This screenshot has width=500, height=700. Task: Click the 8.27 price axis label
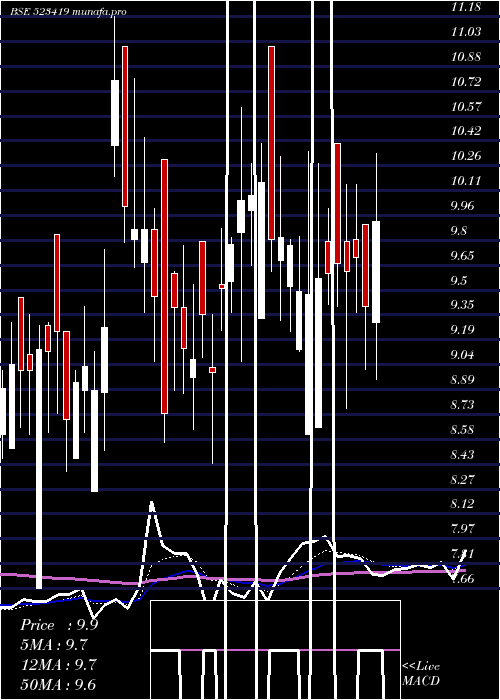463,479
